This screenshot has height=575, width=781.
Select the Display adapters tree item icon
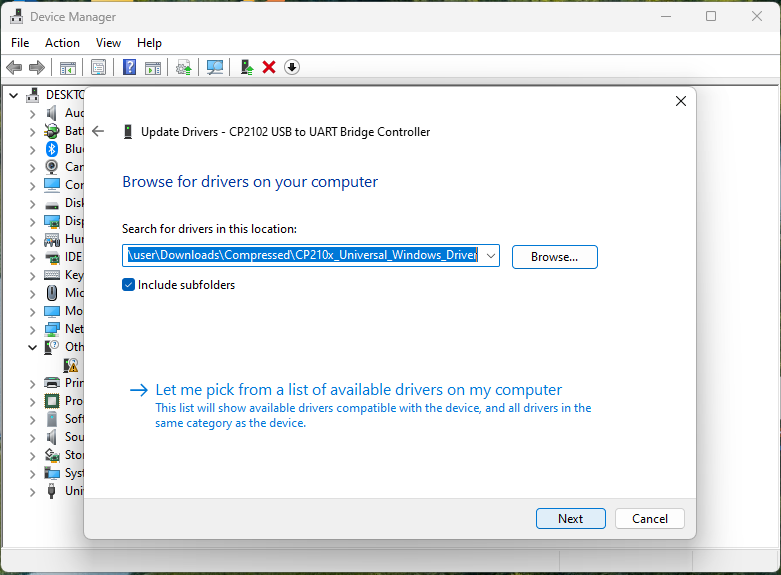coord(52,221)
